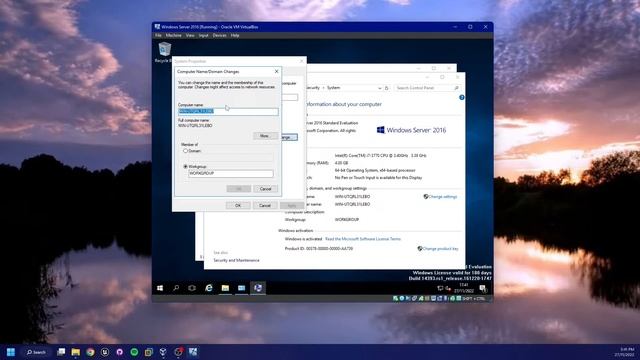Viewport: 640px width, 360px height.
Task: Click the WORKGROUP text field
Action: [x=231, y=173]
